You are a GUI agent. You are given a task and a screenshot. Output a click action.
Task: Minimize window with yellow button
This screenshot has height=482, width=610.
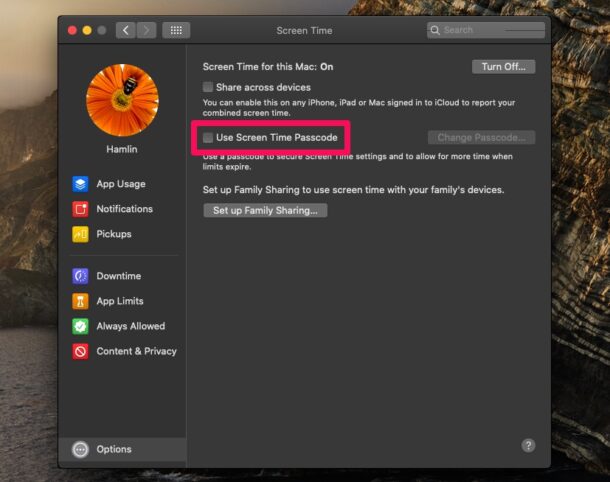pos(87,30)
